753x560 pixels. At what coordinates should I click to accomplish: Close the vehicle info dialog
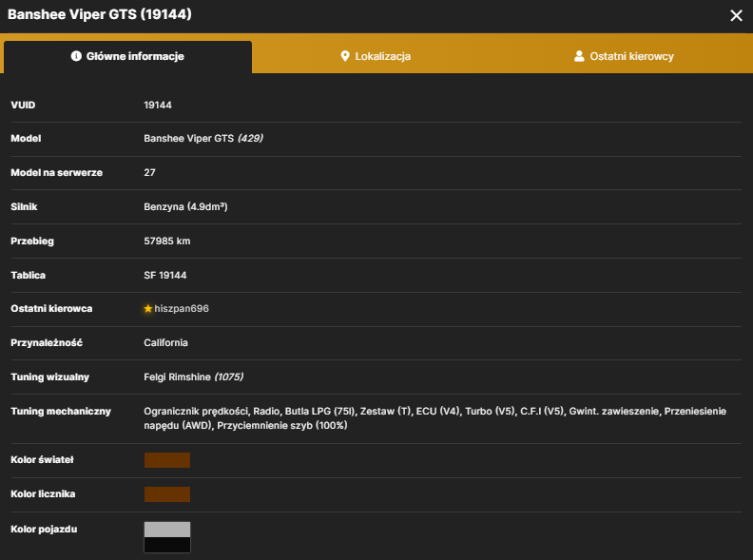(x=736, y=15)
